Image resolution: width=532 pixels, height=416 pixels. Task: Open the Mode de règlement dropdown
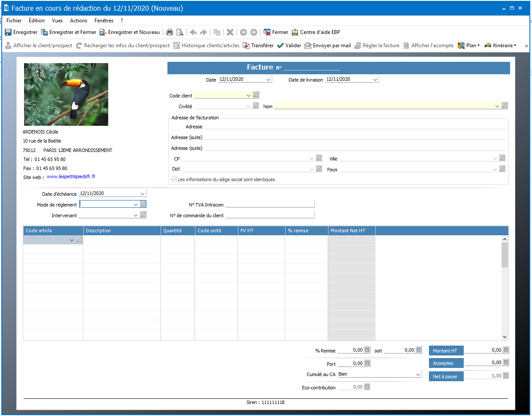(x=136, y=204)
